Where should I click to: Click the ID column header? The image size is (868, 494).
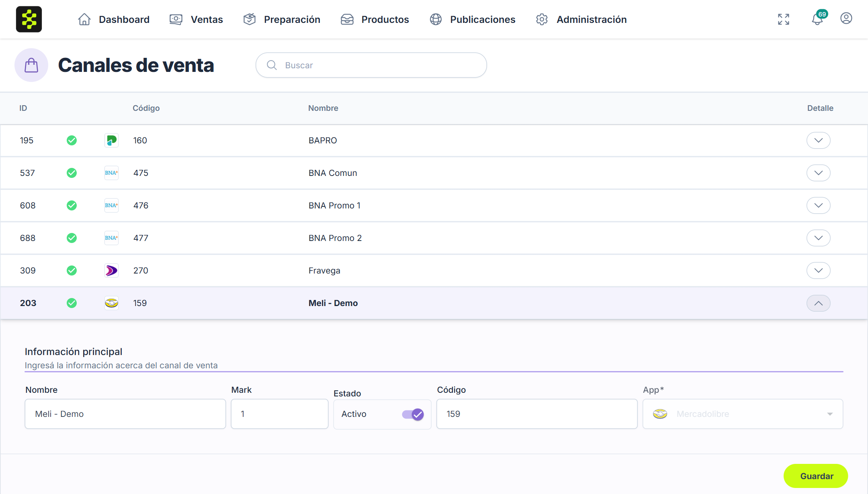coord(23,108)
